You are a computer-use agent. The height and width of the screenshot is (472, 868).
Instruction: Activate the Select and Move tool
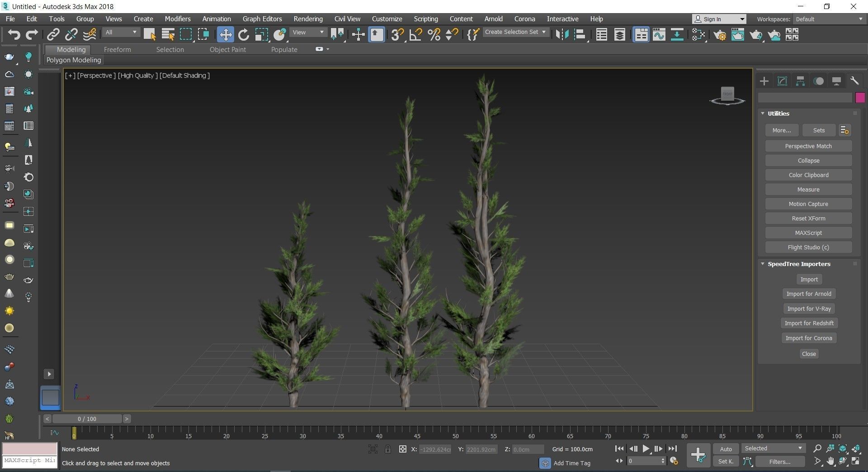coord(225,34)
